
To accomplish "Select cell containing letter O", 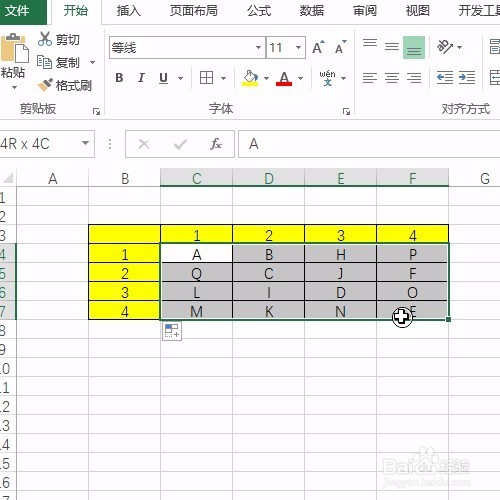I will point(412,292).
